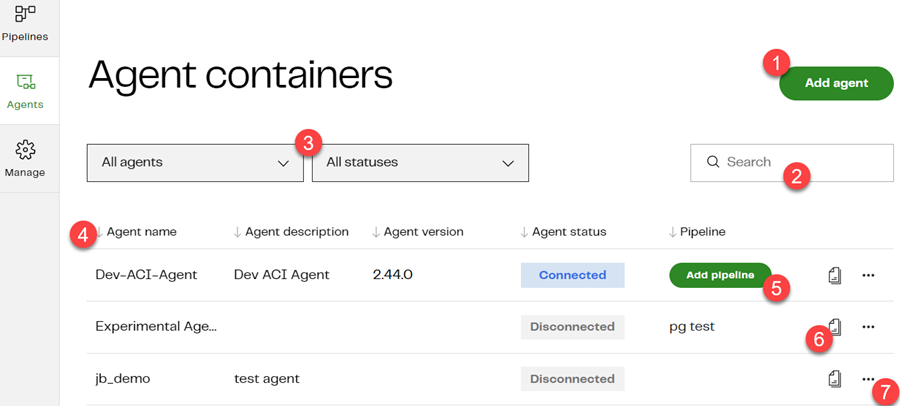Sort by Agent status column
The width and height of the screenshot is (900, 406).
coord(563,232)
